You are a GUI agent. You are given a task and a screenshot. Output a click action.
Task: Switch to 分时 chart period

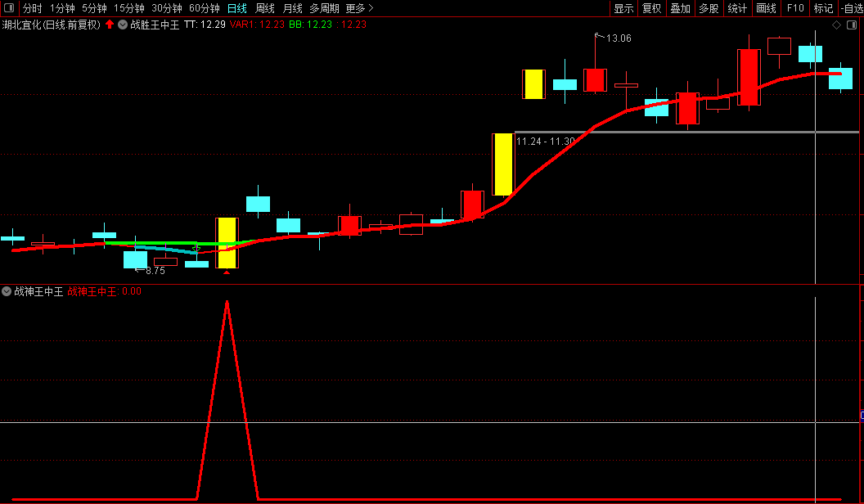tap(33, 8)
